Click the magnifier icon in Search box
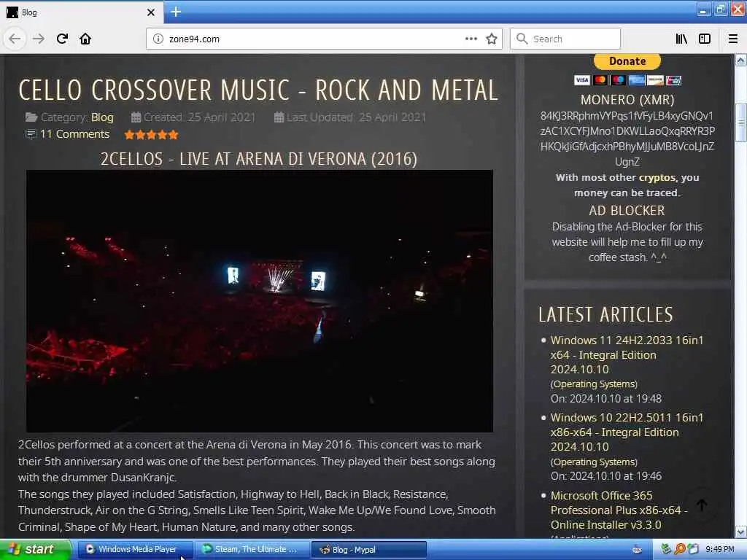 pos(522,39)
